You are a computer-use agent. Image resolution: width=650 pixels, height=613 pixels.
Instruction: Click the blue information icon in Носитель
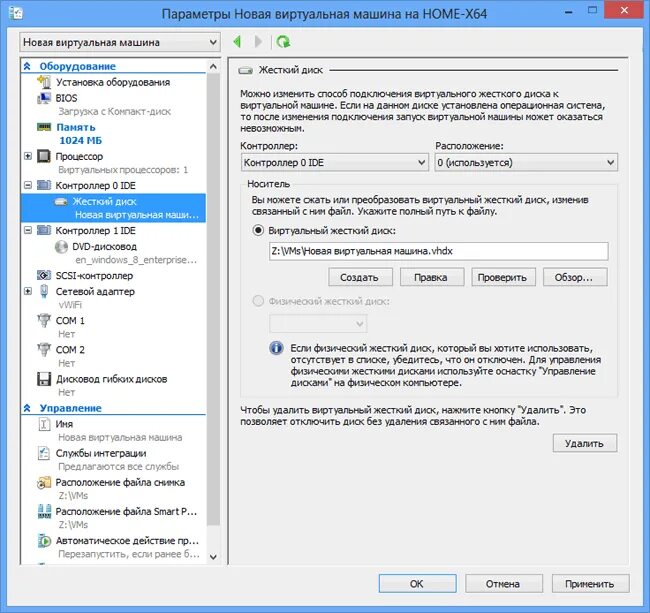276,348
